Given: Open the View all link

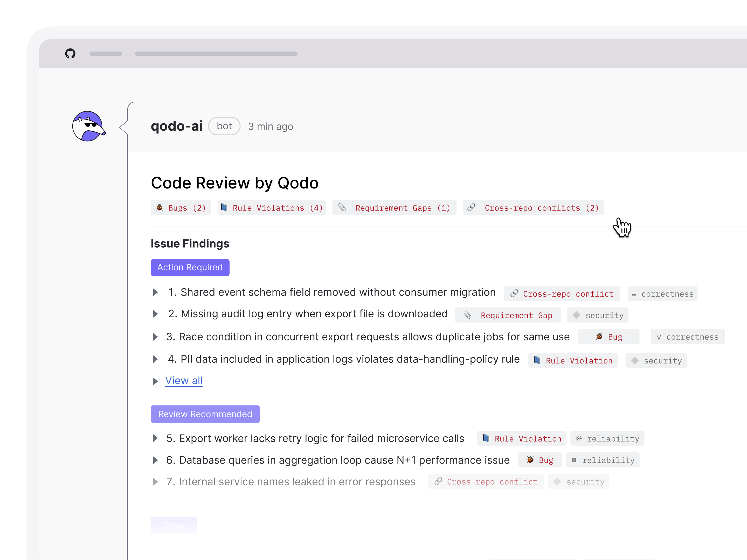Looking at the screenshot, I should (x=184, y=381).
